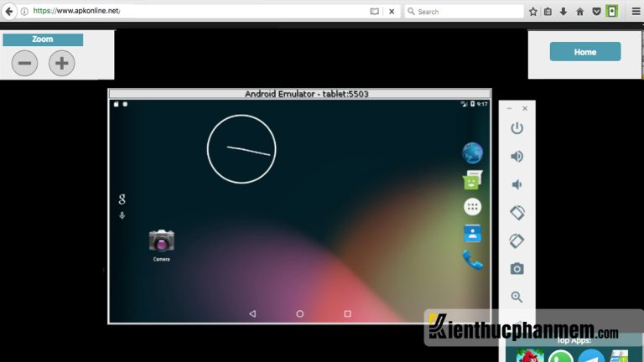Open the Contacts app icon
644x362 pixels.
pos(472,234)
